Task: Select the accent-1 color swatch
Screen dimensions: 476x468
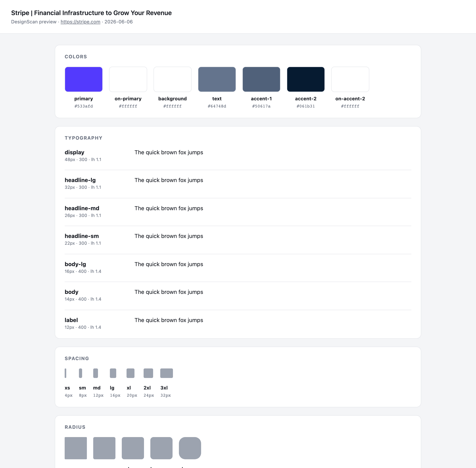Action: coord(261,79)
